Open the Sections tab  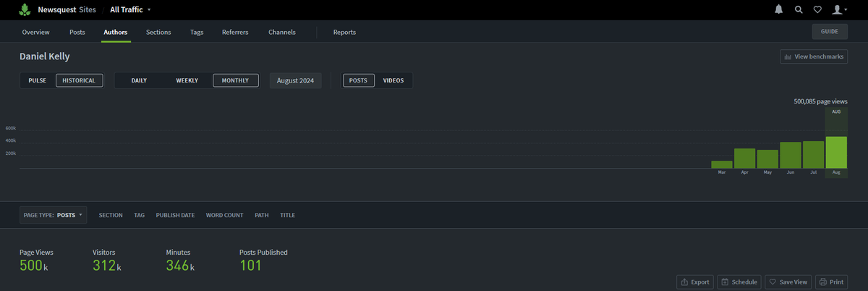point(159,33)
